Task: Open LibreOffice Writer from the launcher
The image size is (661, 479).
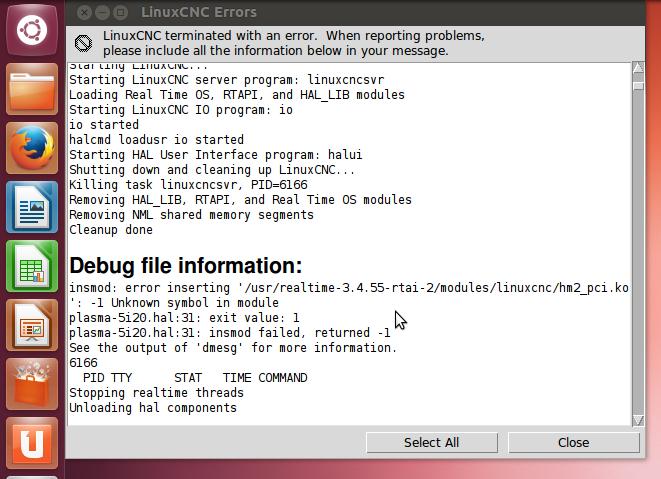Action: tap(32, 207)
